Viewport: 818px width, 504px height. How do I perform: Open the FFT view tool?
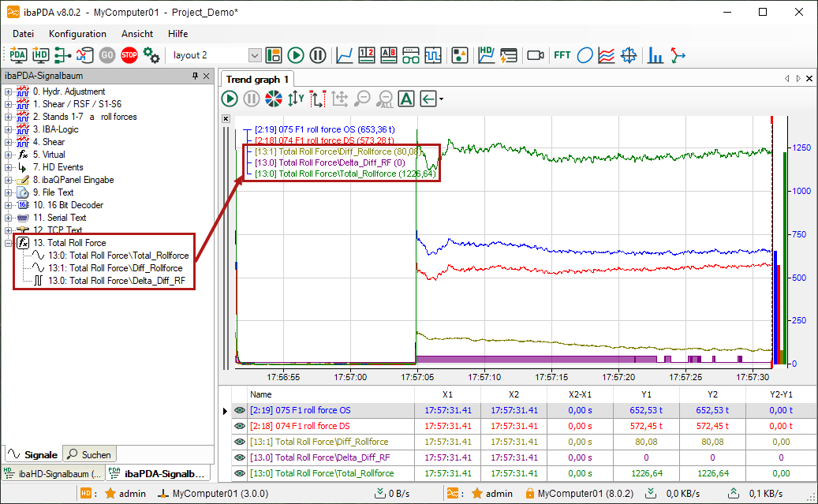pos(562,55)
